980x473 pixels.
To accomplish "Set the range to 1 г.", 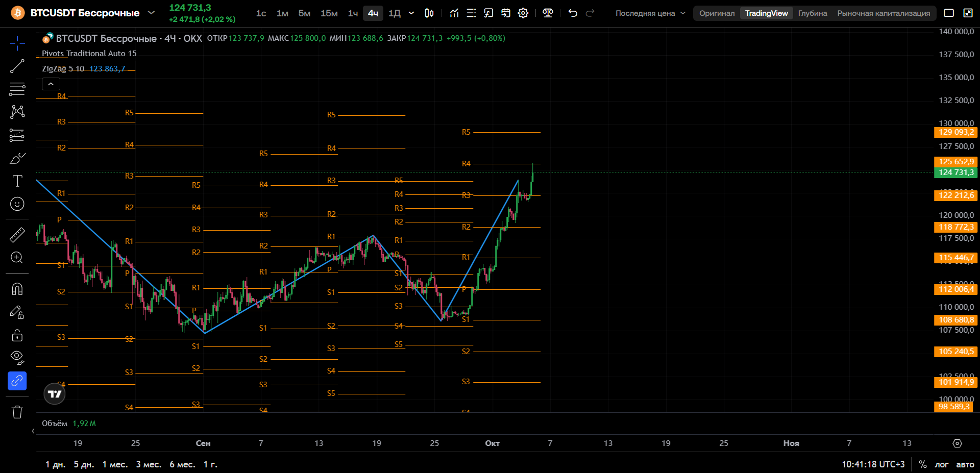I will (x=210, y=464).
